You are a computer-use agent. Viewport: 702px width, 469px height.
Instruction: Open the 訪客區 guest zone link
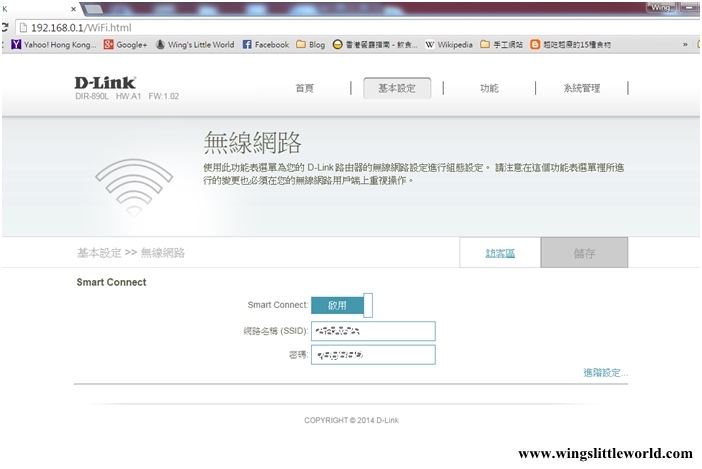500,253
